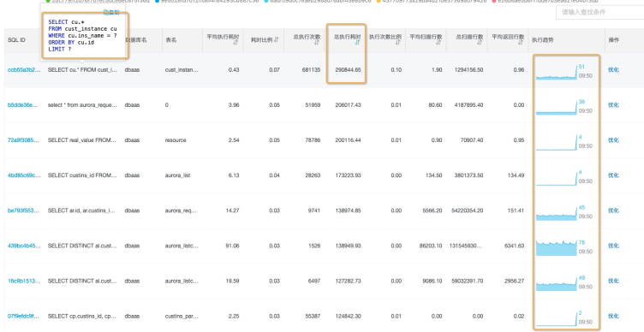
Task: Click the 91.06 average time value
Action: [232, 246]
